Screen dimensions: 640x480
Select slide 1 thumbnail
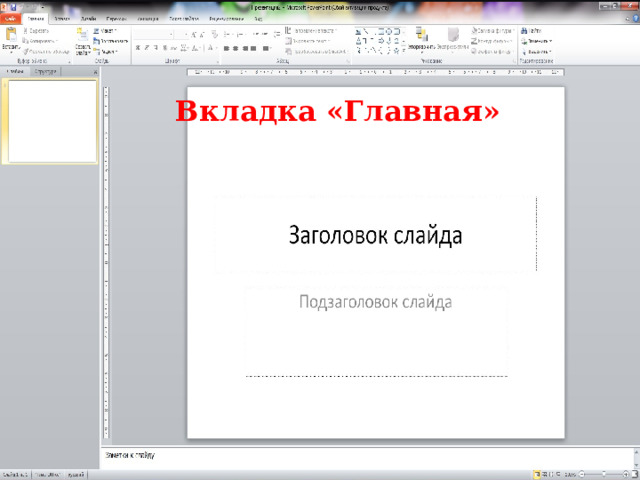click(x=53, y=121)
